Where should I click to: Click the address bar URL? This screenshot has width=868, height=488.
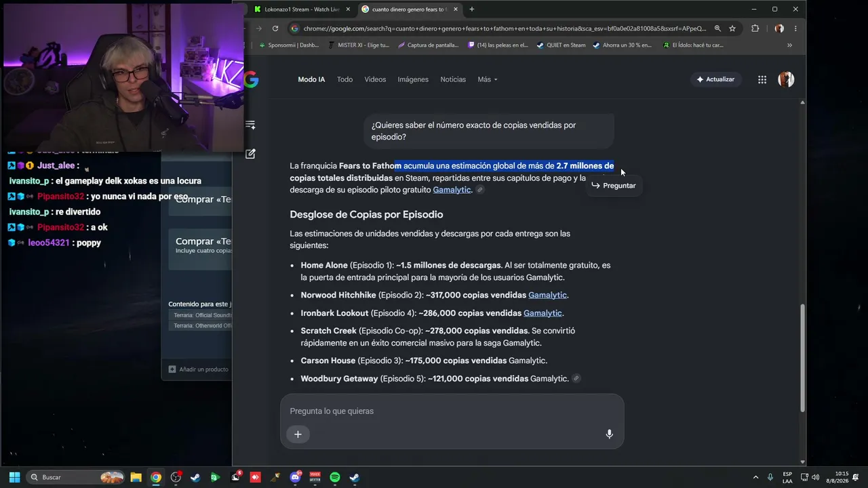[x=505, y=28]
